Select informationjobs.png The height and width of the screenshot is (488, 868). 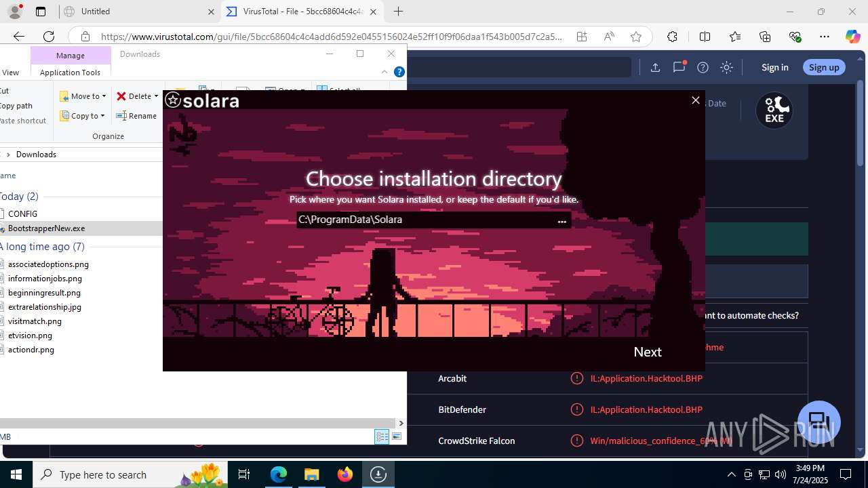click(45, 279)
